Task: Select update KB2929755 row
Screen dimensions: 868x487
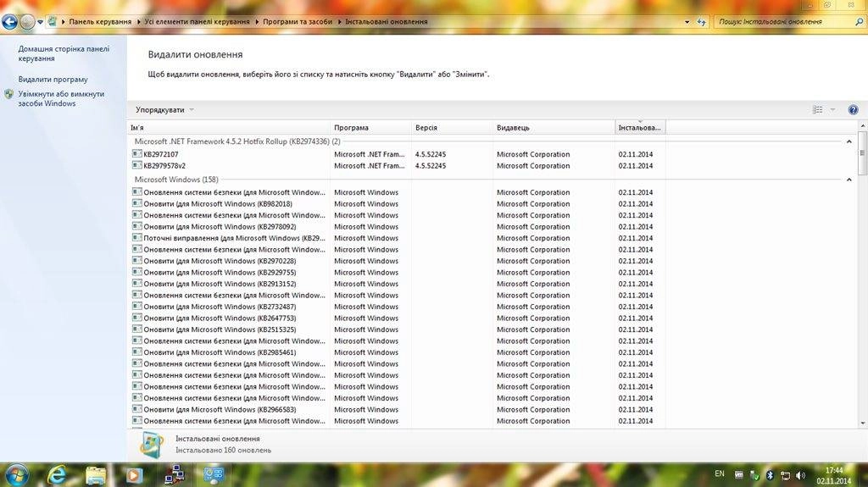Action: coord(398,272)
